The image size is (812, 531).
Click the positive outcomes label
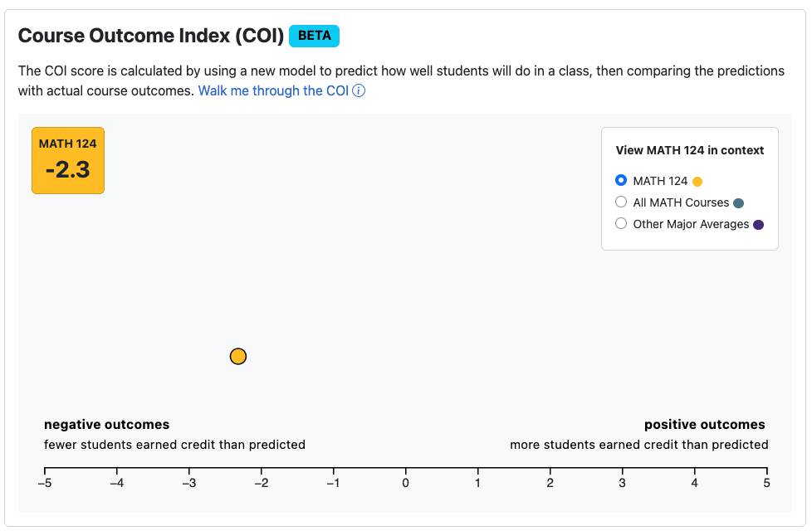point(705,424)
